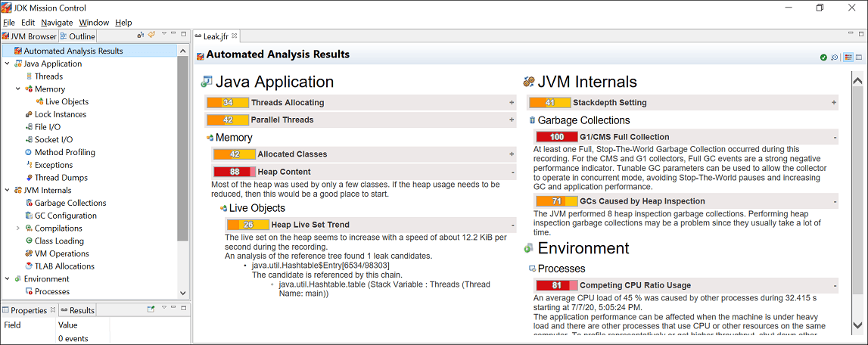Click the Heap Live Set Trend heading
The height and width of the screenshot is (345, 868).
click(x=310, y=225)
